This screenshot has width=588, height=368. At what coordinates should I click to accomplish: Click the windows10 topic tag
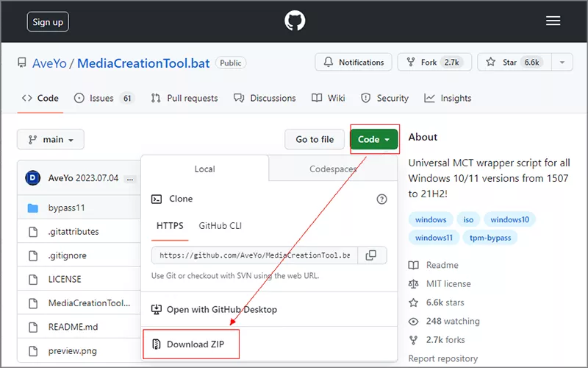tap(509, 219)
